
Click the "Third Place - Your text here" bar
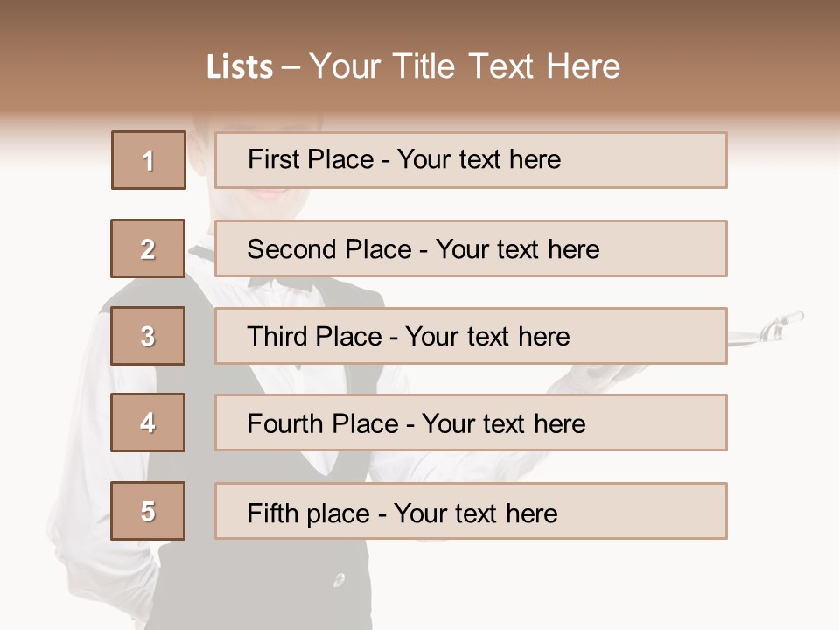[471, 336]
